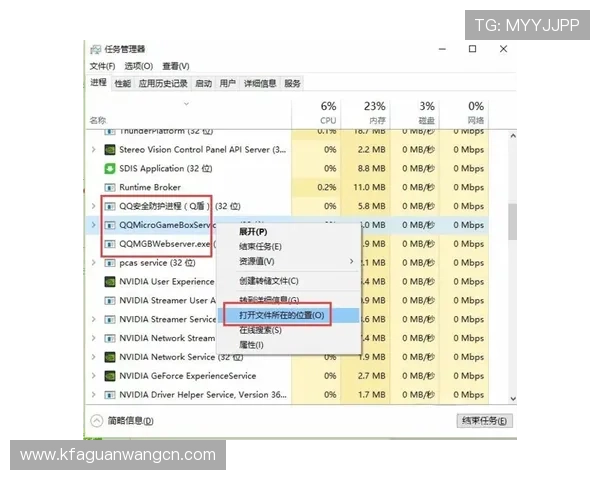Sort by the 网络 column header
Viewport: 600px width, 480px height.
464,113
